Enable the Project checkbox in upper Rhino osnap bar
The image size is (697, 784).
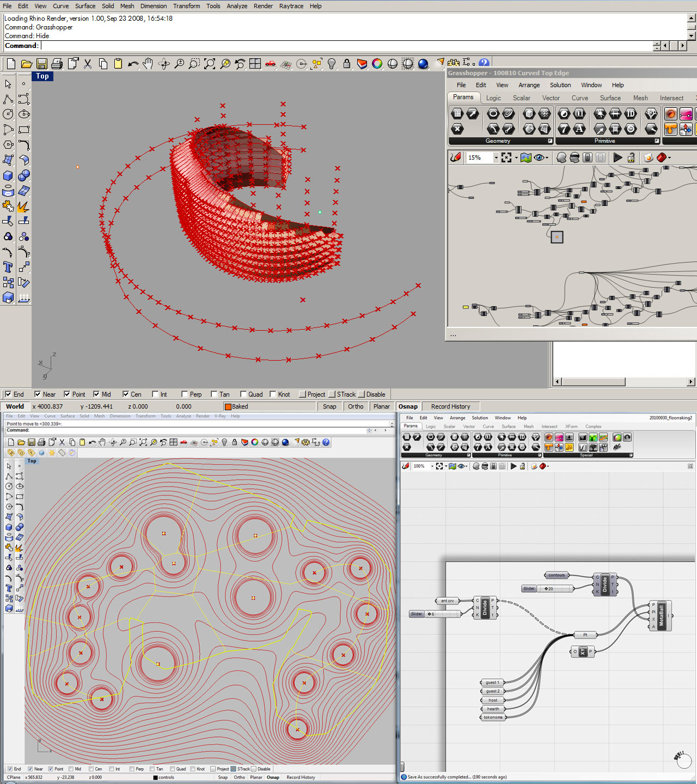tap(302, 394)
